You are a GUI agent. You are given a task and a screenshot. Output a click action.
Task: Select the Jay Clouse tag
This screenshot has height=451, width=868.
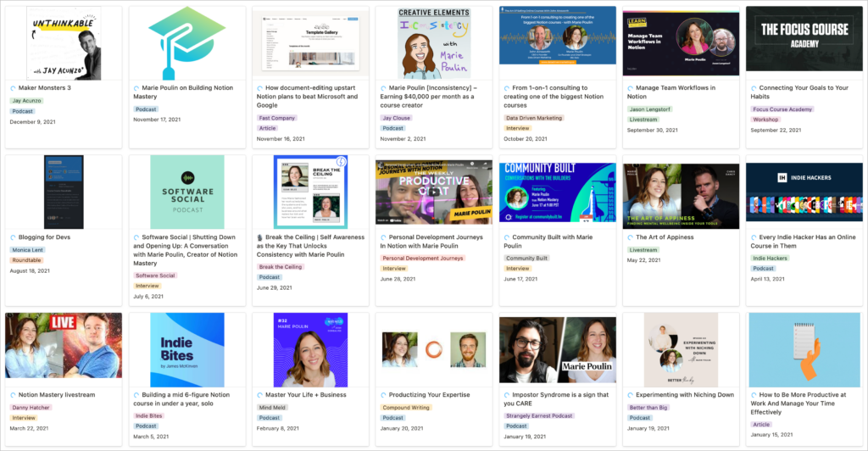coord(397,118)
